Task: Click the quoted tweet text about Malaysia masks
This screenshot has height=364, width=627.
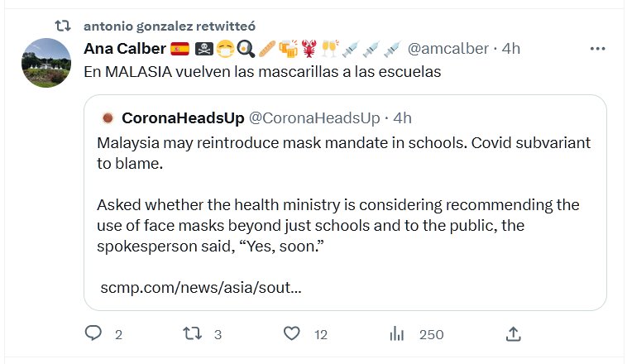Action: tap(343, 152)
